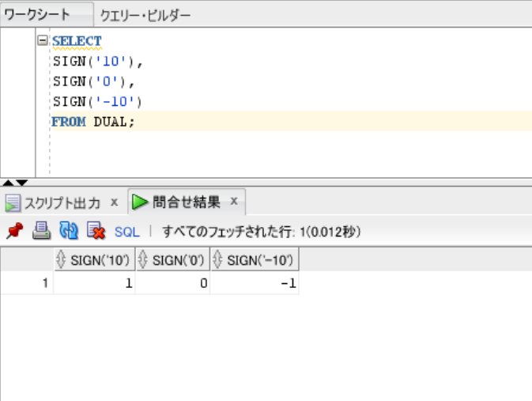Image resolution: width=532 pixels, height=401 pixels.
Task: Click the print results icon
Action: pos(42,232)
